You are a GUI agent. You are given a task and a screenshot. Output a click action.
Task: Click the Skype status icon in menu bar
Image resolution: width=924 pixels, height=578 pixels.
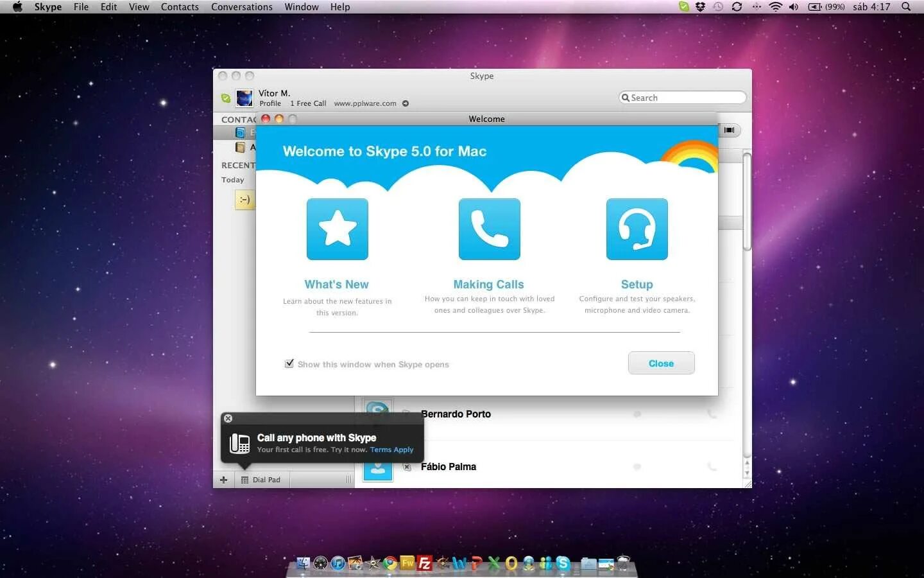(684, 7)
